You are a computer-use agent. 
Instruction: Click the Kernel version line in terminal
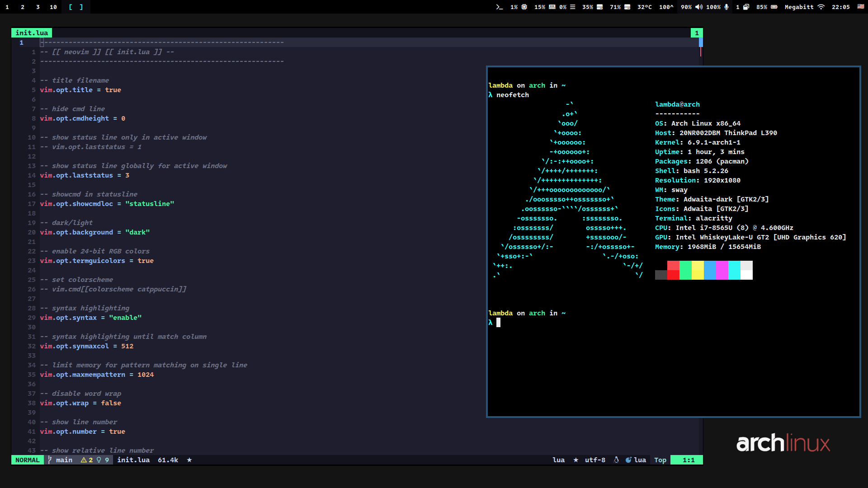click(698, 142)
